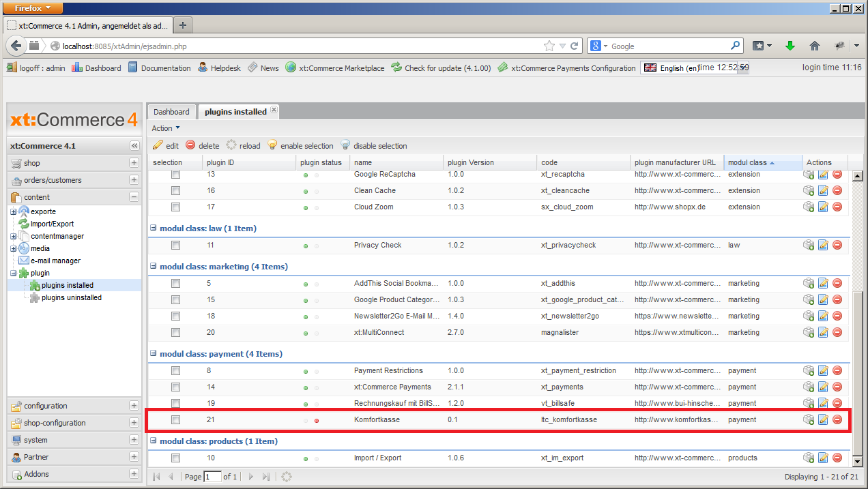
Task: Open the Helpdesk link
Action: tap(219, 68)
